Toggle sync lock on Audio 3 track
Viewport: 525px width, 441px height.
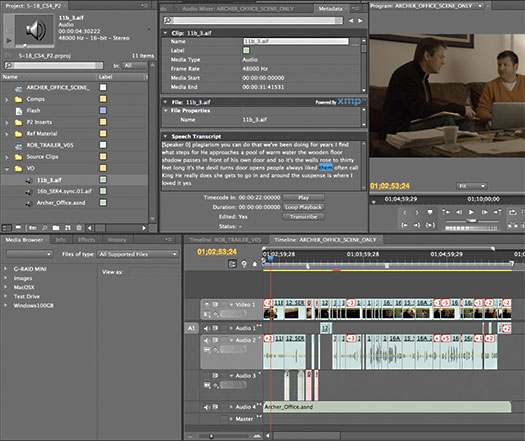(215, 376)
